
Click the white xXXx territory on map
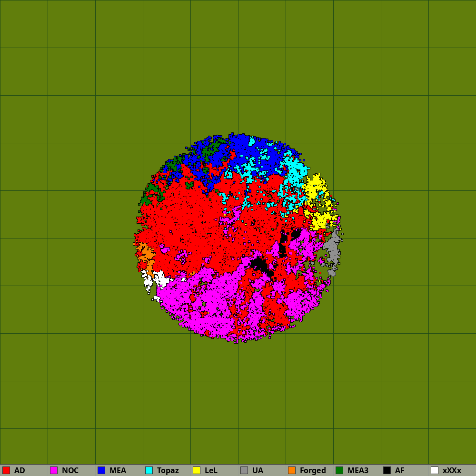[160, 279]
